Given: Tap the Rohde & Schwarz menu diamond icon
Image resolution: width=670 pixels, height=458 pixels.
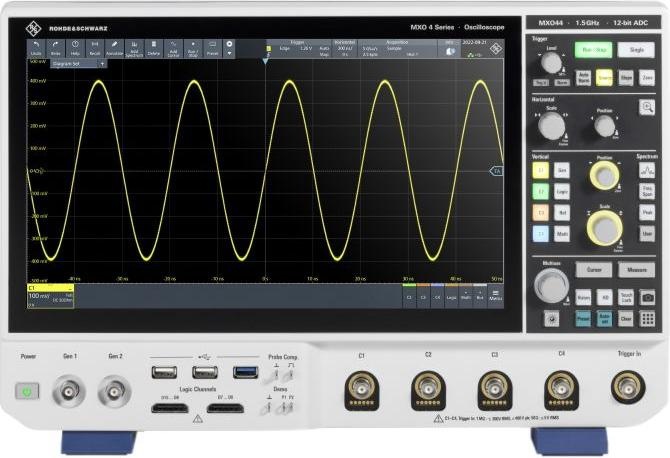Looking at the screenshot, I should (x=495, y=49).
